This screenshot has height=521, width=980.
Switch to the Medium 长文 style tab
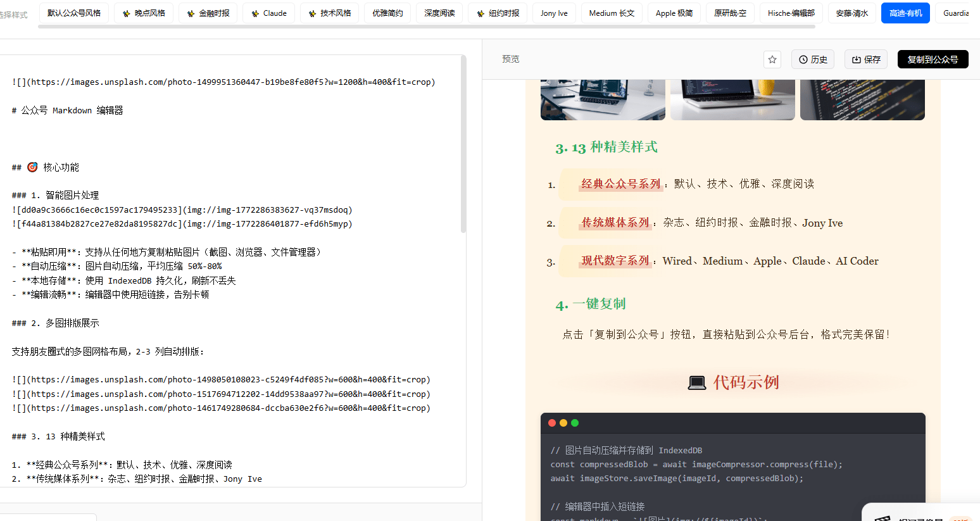[x=612, y=12]
